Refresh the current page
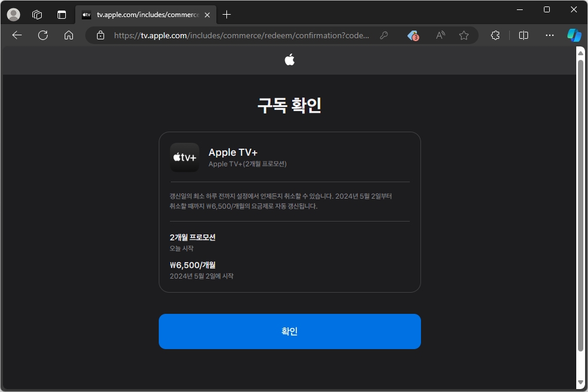 (43, 35)
